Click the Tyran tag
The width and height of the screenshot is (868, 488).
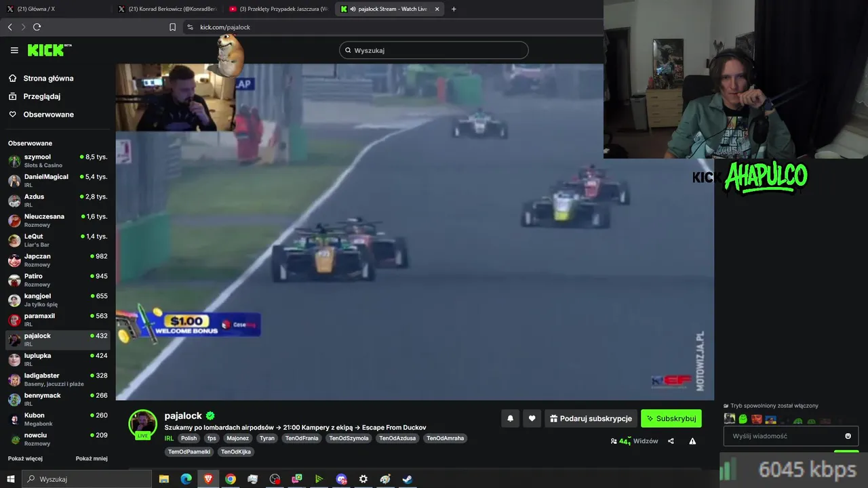click(267, 439)
